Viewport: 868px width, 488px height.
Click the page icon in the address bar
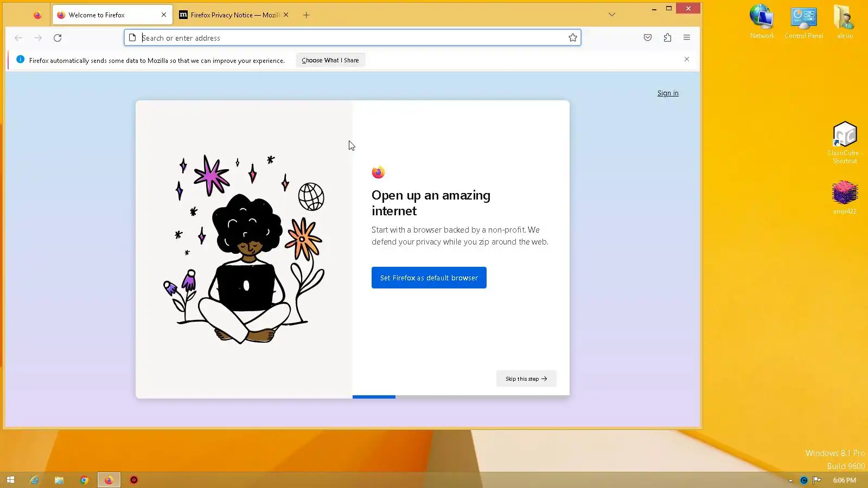click(x=132, y=38)
